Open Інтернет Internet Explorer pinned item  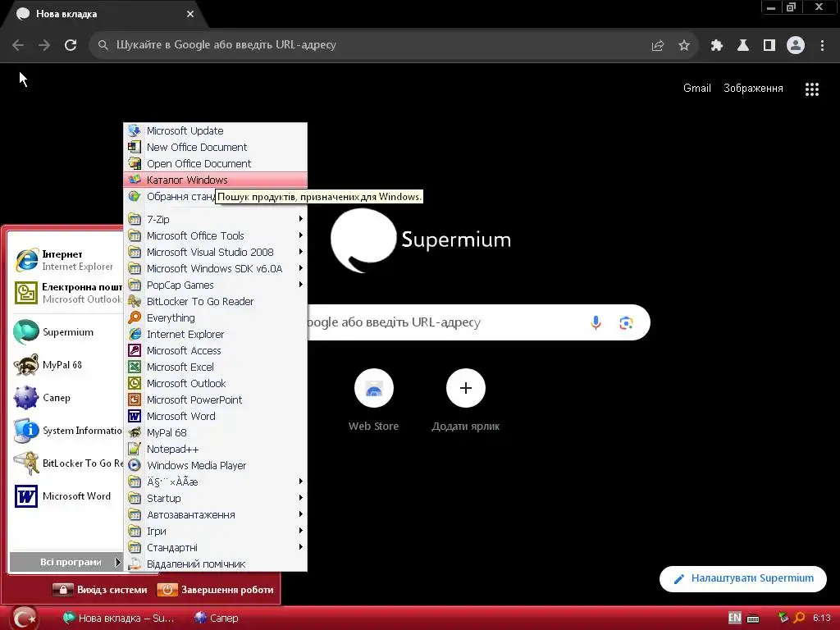point(67,260)
